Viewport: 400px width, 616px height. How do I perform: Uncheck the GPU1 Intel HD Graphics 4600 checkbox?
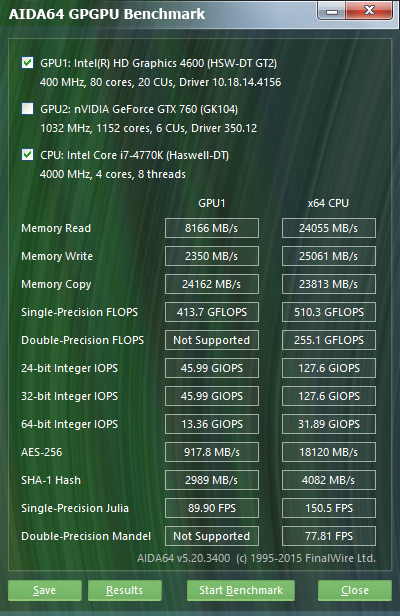pyautogui.click(x=28, y=63)
